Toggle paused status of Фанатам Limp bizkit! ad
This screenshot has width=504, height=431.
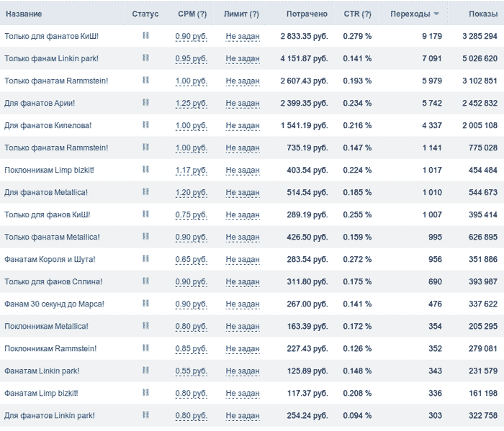[145, 392]
